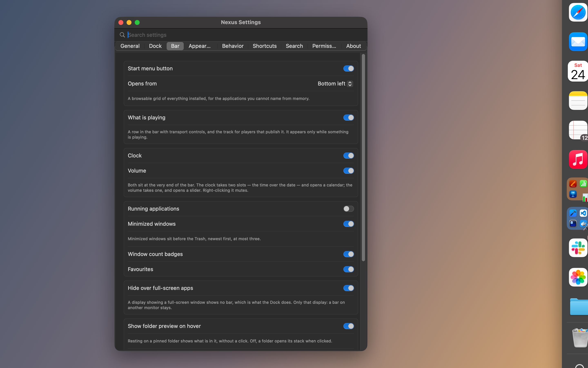Toggle Hide over full-screen apps off

(x=349, y=288)
